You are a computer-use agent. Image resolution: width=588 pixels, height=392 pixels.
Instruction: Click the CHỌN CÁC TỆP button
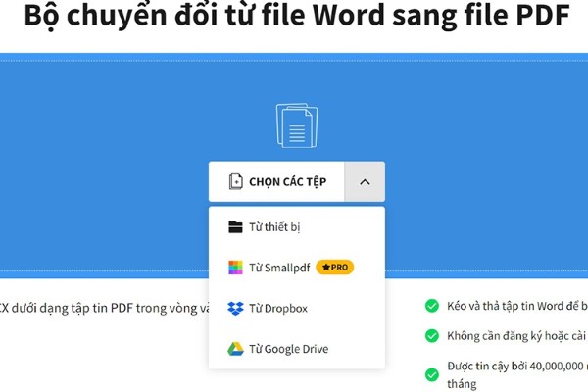coord(276,182)
